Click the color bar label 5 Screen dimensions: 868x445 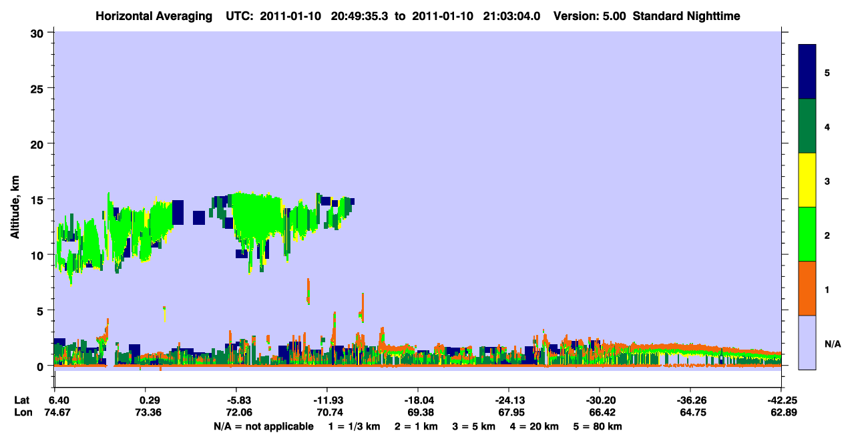click(827, 72)
